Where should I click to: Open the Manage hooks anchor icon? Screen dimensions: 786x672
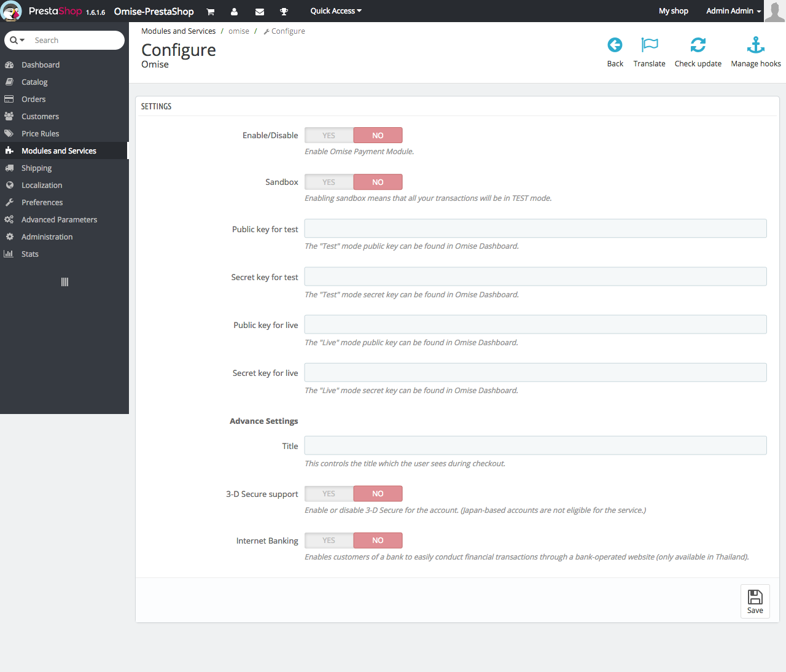coord(755,45)
